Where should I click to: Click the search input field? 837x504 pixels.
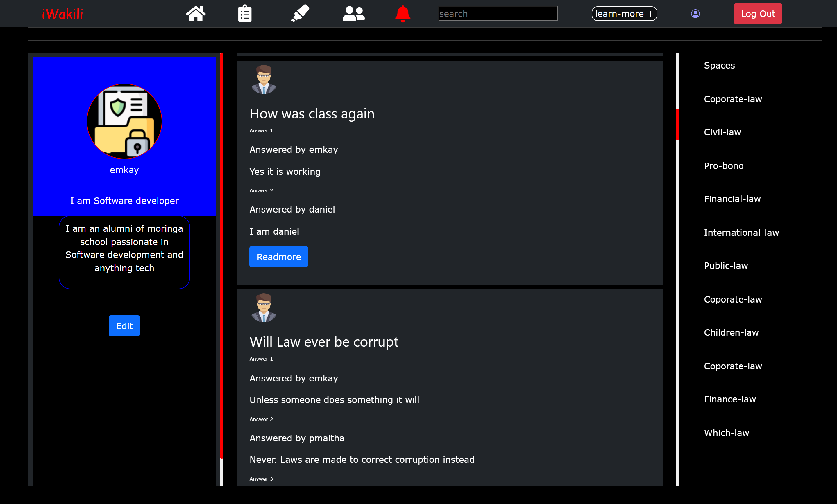tap(498, 14)
